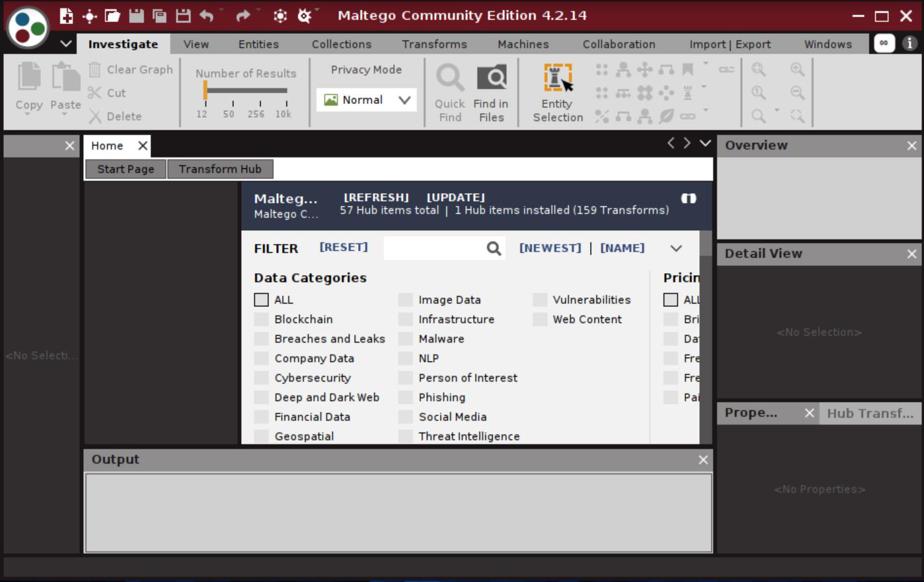Tick the Malware category checkbox
The height and width of the screenshot is (582, 924).
pos(405,339)
